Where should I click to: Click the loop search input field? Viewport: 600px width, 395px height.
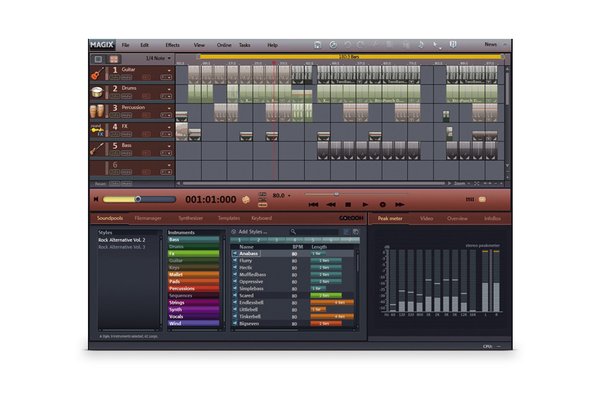[318, 232]
